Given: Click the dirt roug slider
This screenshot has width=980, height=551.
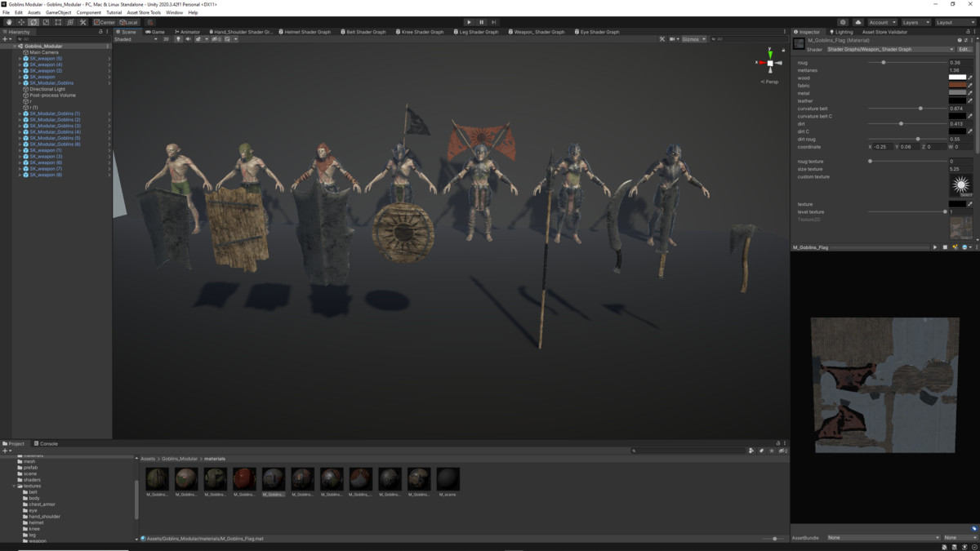Looking at the screenshot, I should coord(906,139).
